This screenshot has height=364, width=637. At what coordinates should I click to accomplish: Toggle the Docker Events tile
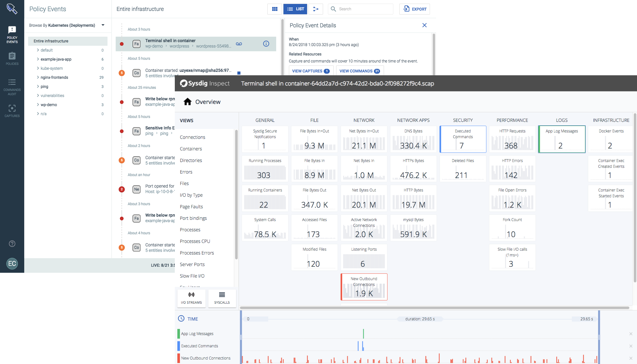click(x=611, y=139)
